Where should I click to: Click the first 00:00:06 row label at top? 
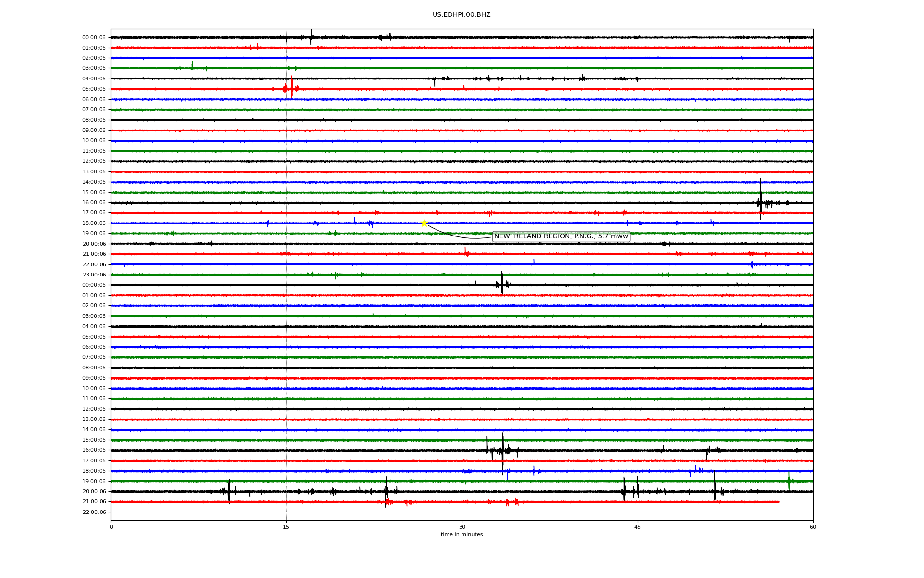coord(94,38)
